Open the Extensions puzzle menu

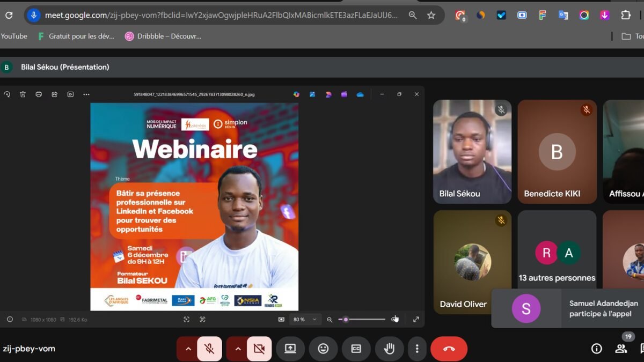tap(626, 15)
